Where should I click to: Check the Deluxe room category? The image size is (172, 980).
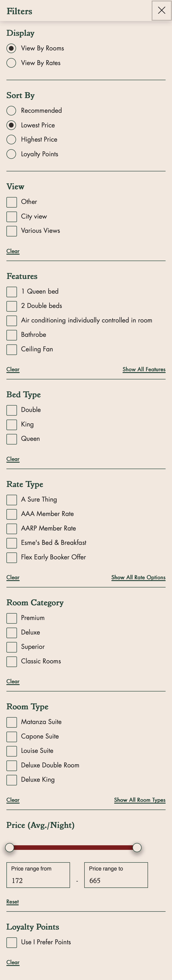pyautogui.click(x=11, y=632)
